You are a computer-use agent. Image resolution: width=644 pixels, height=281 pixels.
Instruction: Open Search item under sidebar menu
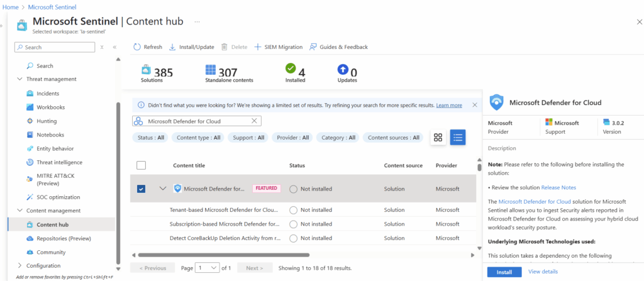pyautogui.click(x=45, y=66)
